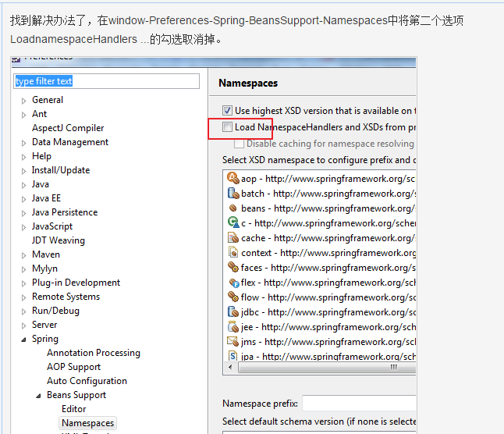Screen dimensions: 504x434
Task: Select the aop springframework namespace row
Action: click(x=328, y=179)
